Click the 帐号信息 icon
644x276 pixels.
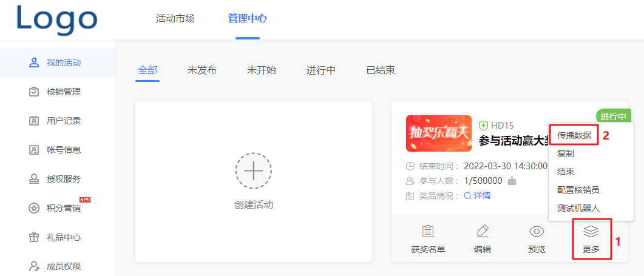(x=34, y=150)
